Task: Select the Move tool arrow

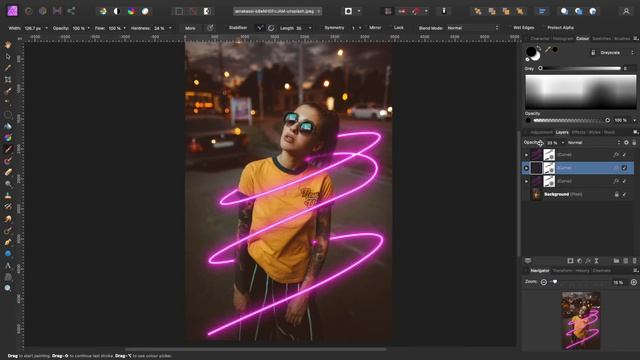Action: 8,56
